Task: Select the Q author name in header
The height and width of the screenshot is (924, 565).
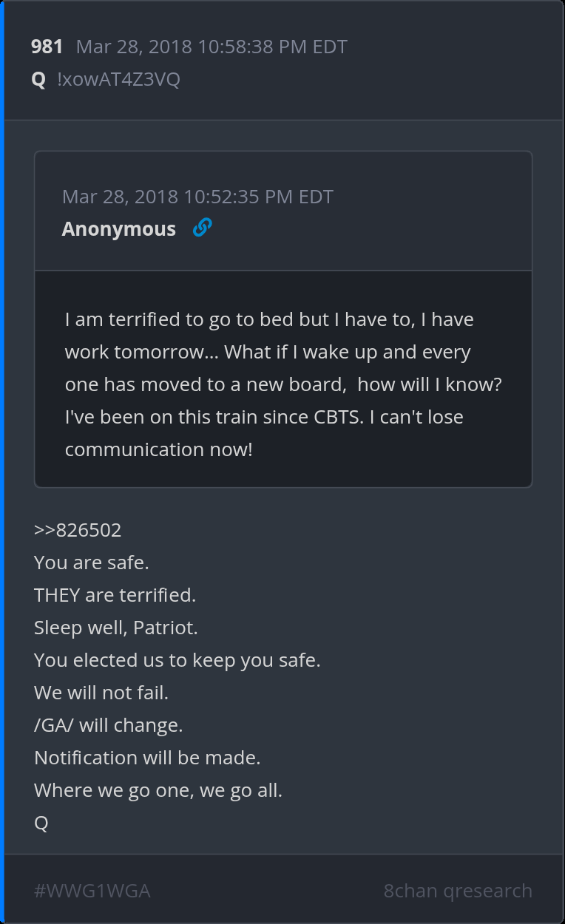Action: pyautogui.click(x=38, y=80)
